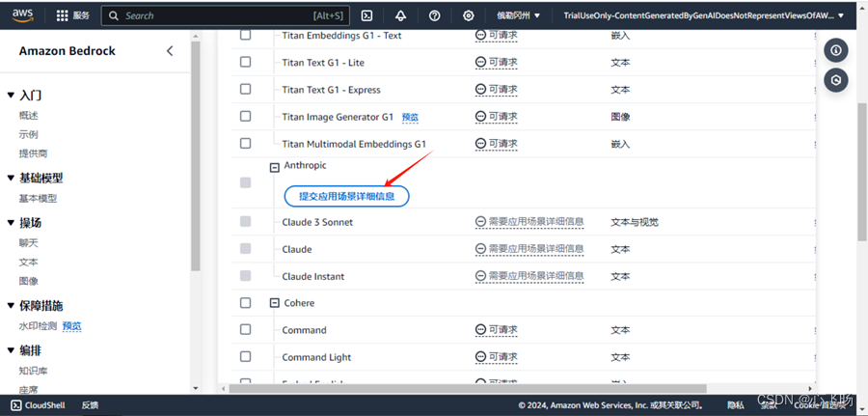Click the model table horizontal scrollbar
The width and height of the screenshot is (868, 416).
(x=468, y=388)
